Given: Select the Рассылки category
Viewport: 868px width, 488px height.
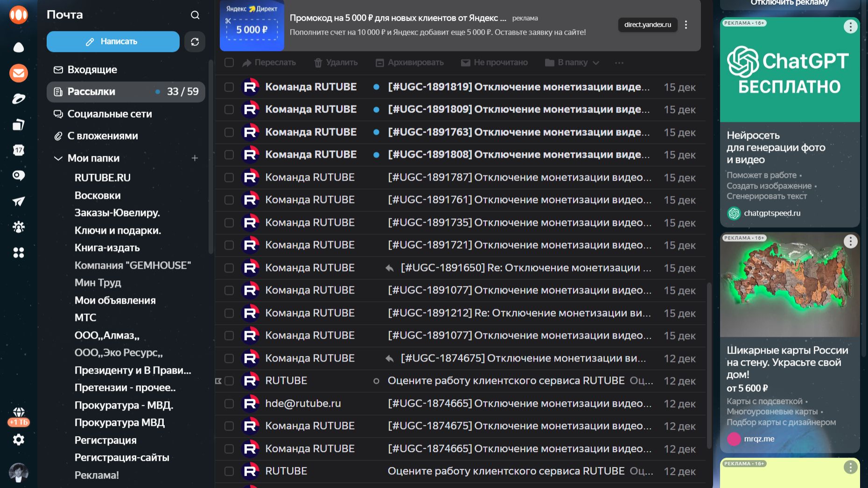Looking at the screenshot, I should click(x=126, y=91).
